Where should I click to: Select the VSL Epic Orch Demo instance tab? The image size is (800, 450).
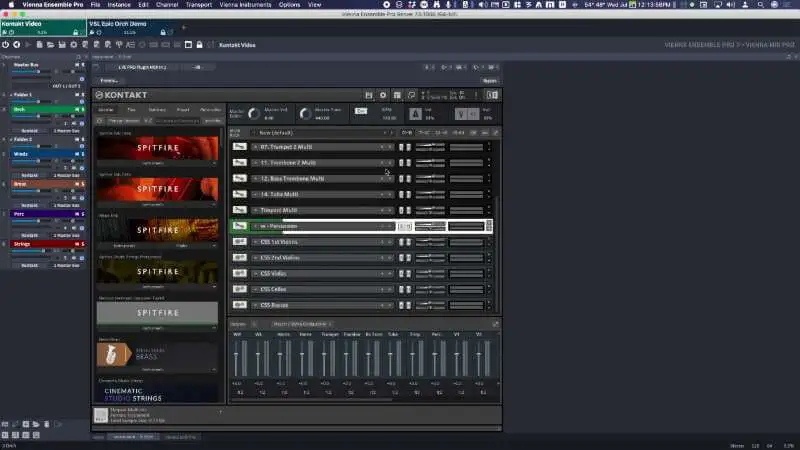coord(132,28)
